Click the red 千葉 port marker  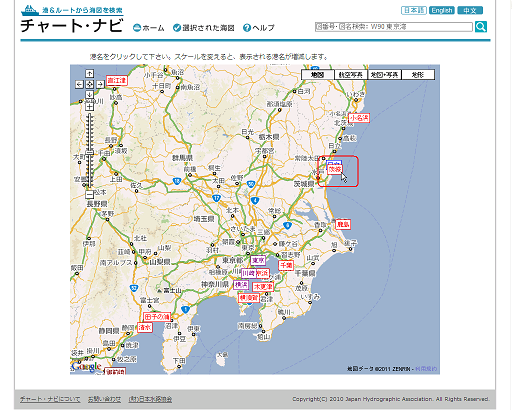(286, 265)
